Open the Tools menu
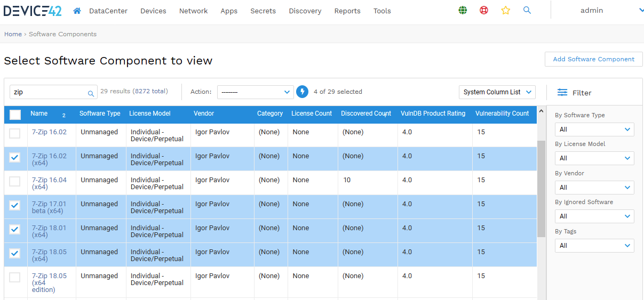Screen dimensions: 644x300 click(382, 11)
